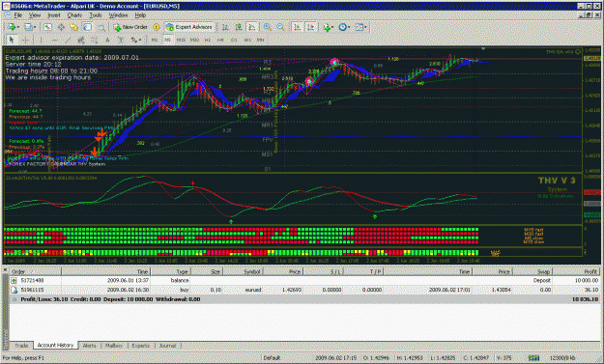The height and width of the screenshot is (364, 604).
Task: Switch to the Journal tab
Action: pyautogui.click(x=167, y=346)
